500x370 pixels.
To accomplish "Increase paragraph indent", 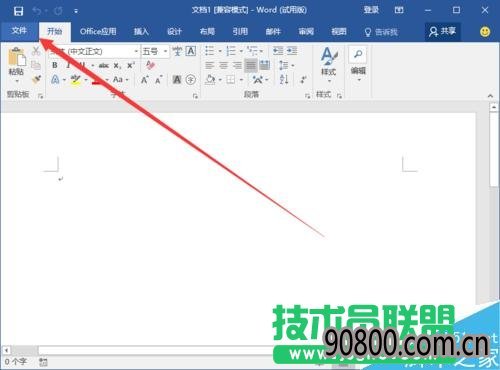I will [292, 51].
